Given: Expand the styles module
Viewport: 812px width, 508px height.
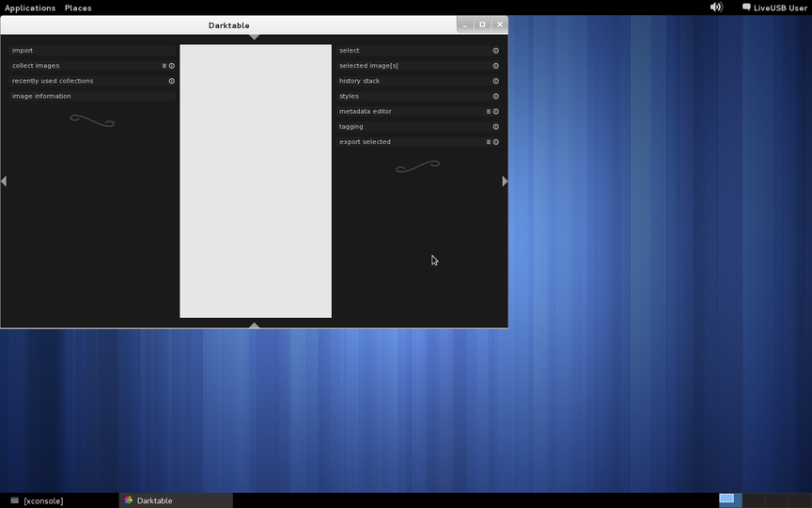Looking at the screenshot, I should click(349, 96).
